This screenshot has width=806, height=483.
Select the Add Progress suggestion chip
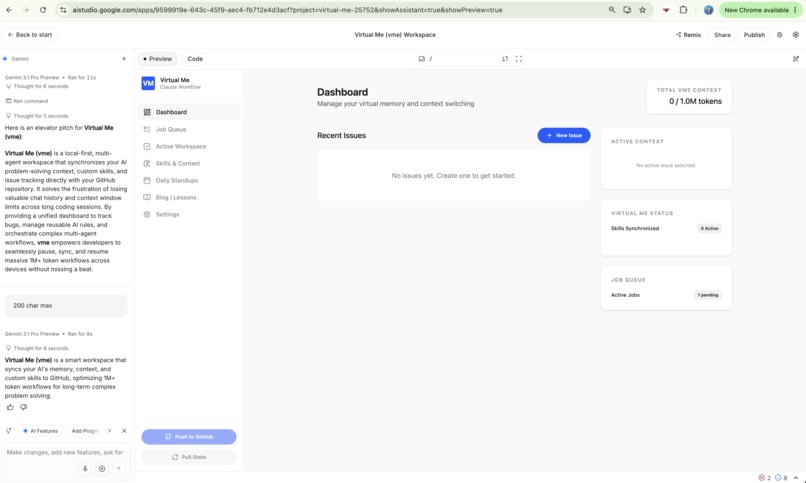tap(85, 431)
